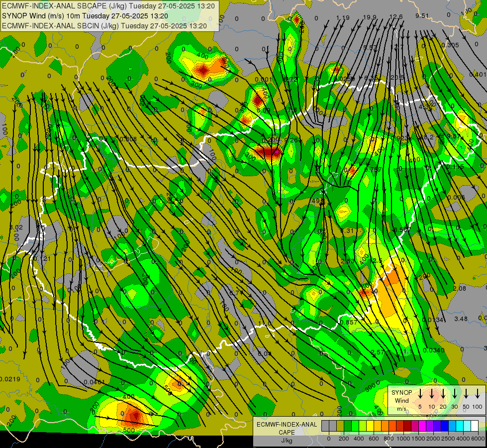Viewport: 487px width, 448px height.
Task: Click the 0.0134 value label on map
Action: (x=433, y=320)
